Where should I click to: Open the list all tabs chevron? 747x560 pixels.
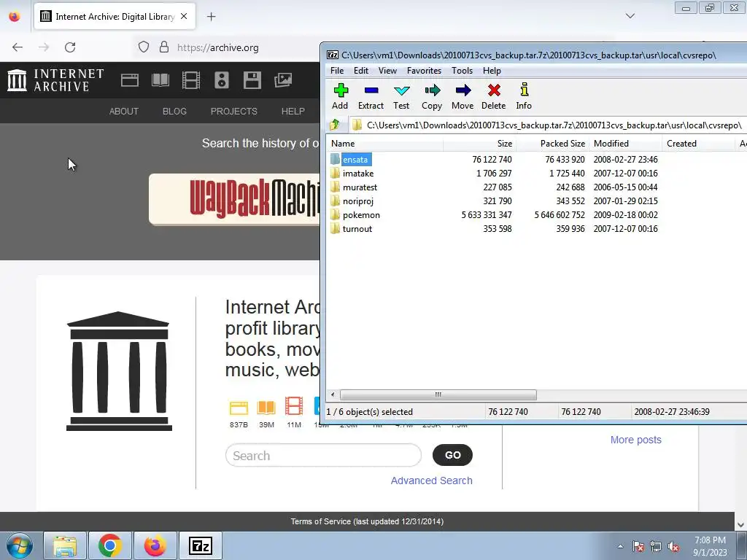[x=630, y=16]
